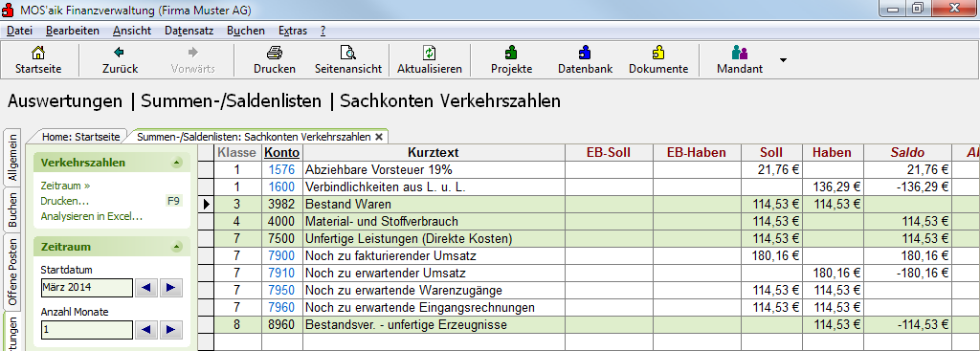Sort by the Konto column header
Screen dimensions: 980x351
tap(282, 152)
